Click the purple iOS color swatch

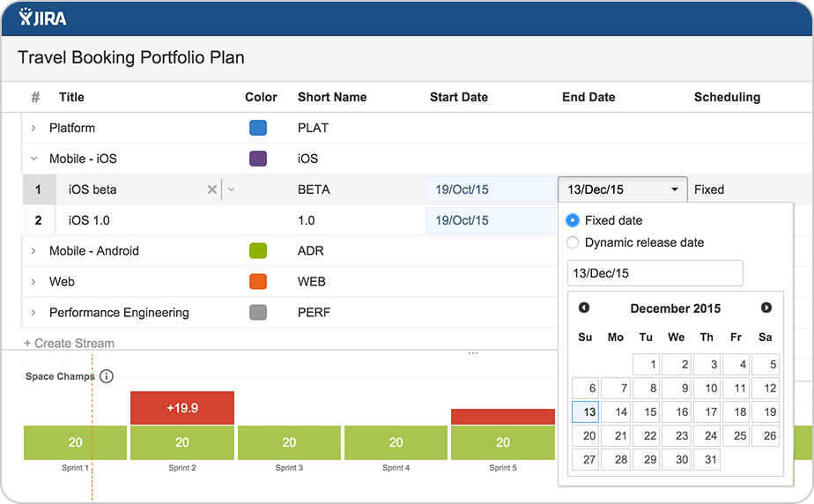[x=258, y=159]
